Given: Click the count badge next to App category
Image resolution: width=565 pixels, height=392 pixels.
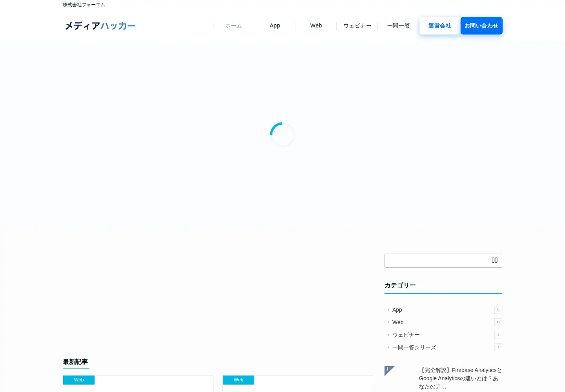Looking at the screenshot, I should [498, 310].
